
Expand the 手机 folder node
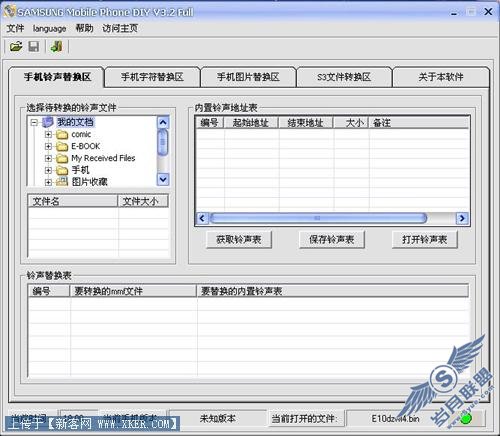pos(48,170)
